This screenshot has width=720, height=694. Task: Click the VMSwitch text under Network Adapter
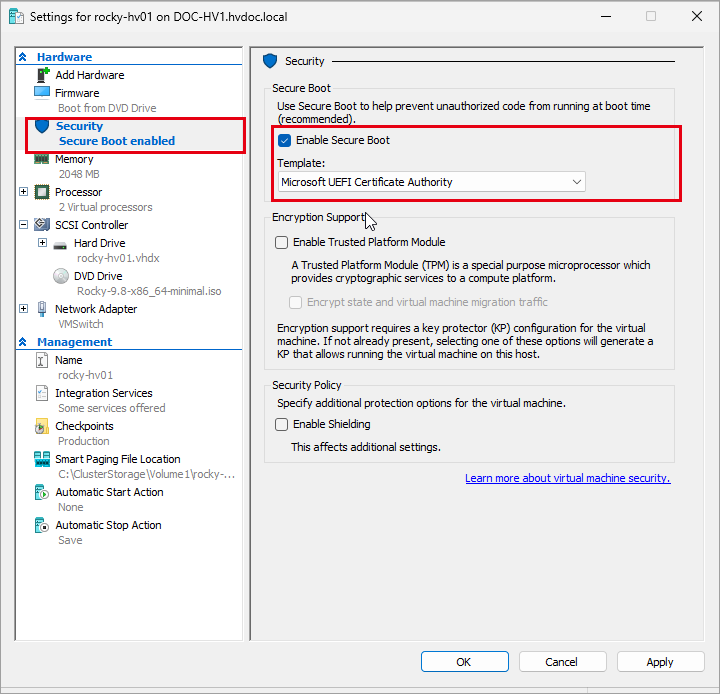[x=80, y=324]
